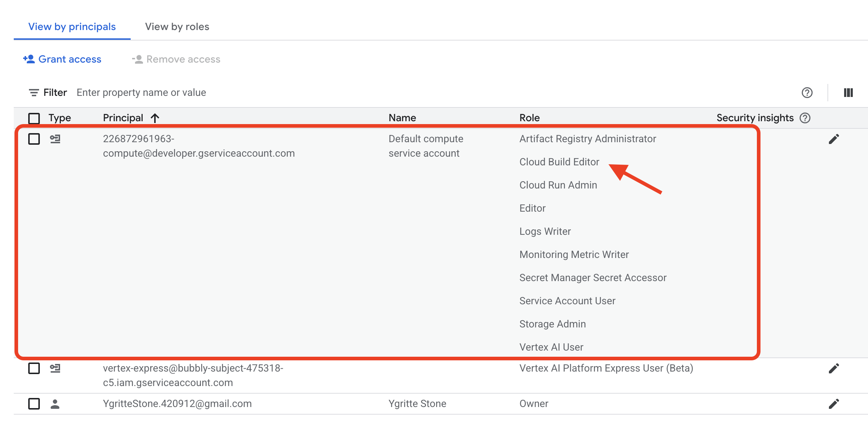Click the filter help question mark icon
868x445 pixels.
pos(807,93)
